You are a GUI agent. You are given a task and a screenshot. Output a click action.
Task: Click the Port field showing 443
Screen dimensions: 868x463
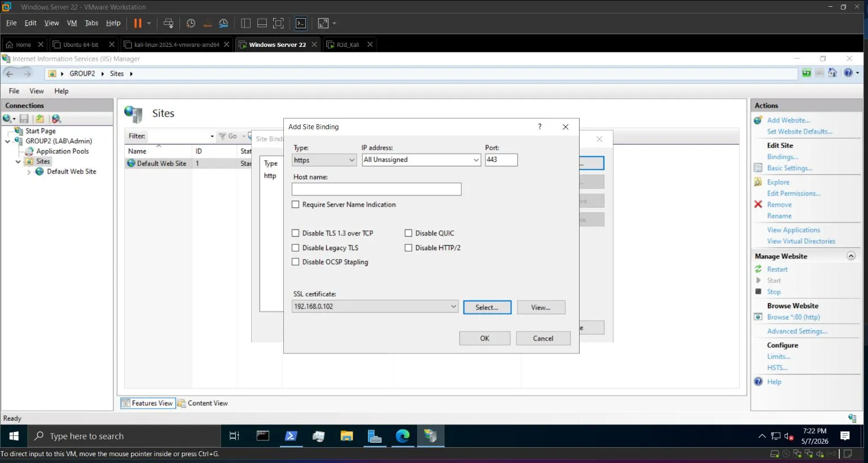[x=501, y=160]
